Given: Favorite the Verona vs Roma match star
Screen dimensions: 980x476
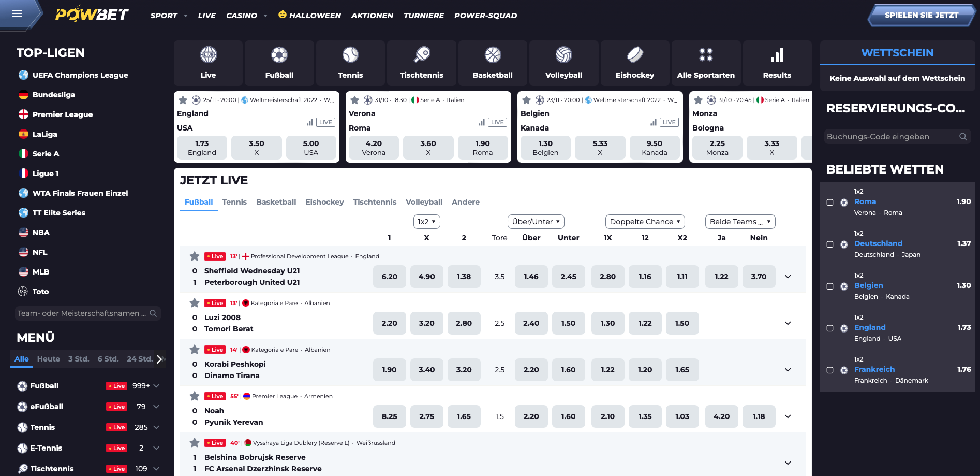Looking at the screenshot, I should click(x=354, y=100).
